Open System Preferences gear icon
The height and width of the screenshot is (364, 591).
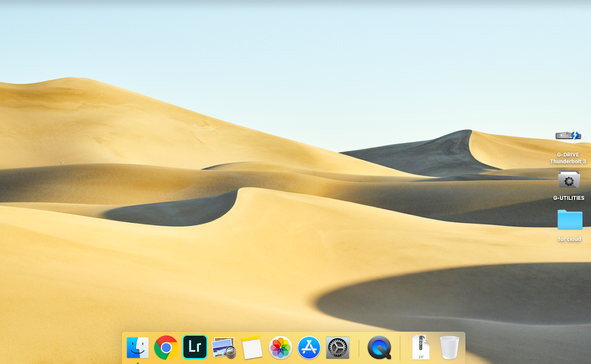338,347
